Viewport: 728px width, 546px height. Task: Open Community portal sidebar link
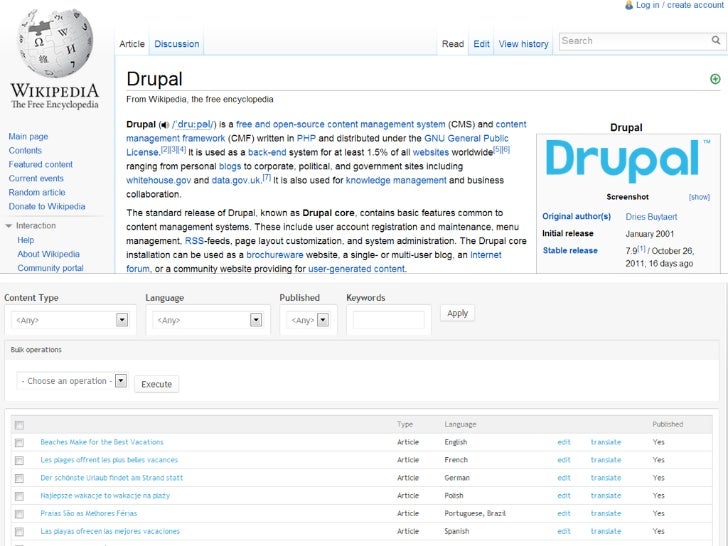coord(50,268)
